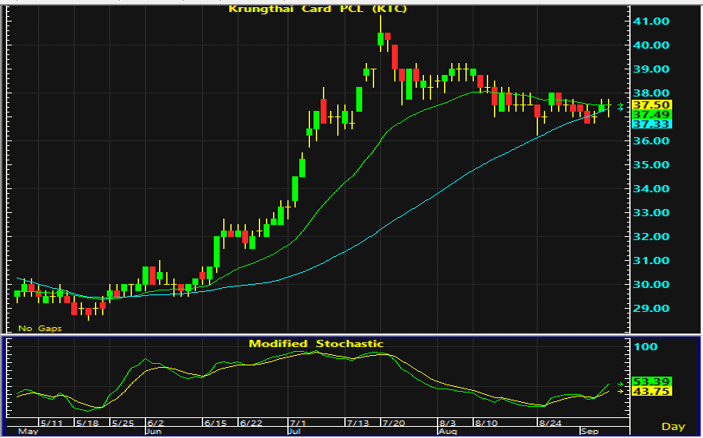703x438 pixels.
Task: Click the 30.00 price axis label
Action: click(x=651, y=285)
